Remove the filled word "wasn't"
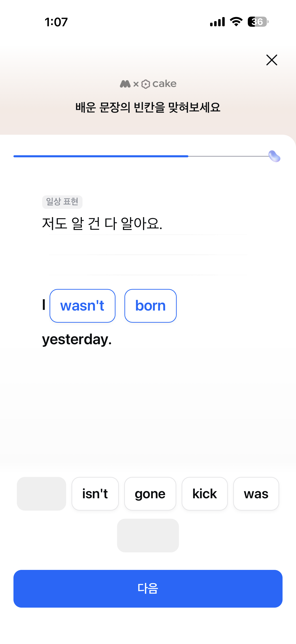 (x=82, y=306)
